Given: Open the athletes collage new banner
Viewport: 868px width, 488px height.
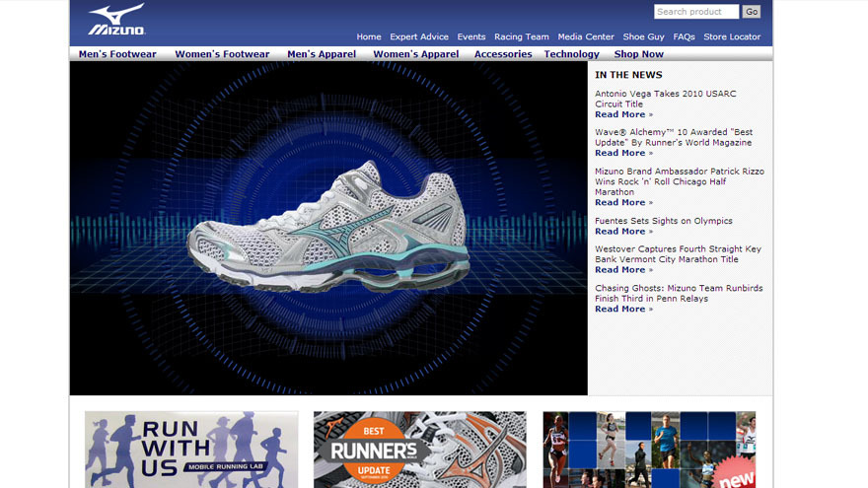Looking at the screenshot, I should 649,450.
